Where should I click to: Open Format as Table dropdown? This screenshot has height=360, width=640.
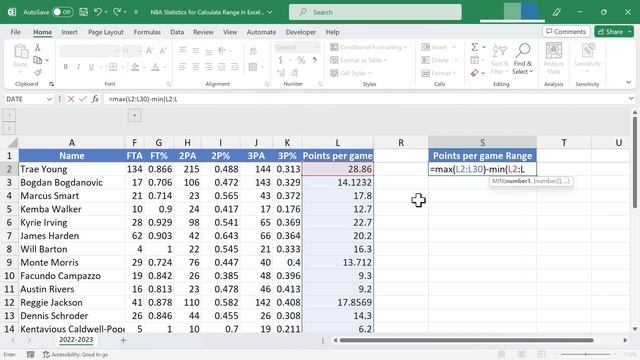[358, 60]
